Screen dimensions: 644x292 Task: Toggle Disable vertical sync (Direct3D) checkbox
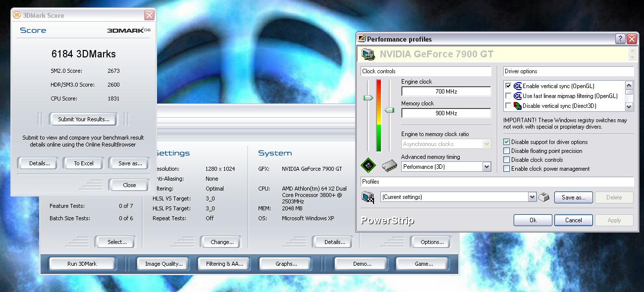(x=508, y=106)
